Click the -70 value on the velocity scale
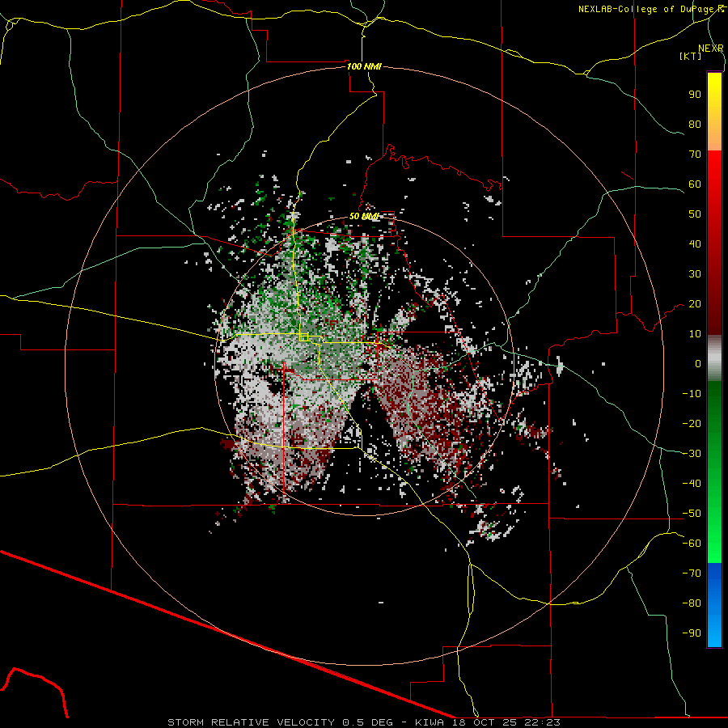Viewport: 728px width, 728px height. coord(692,574)
